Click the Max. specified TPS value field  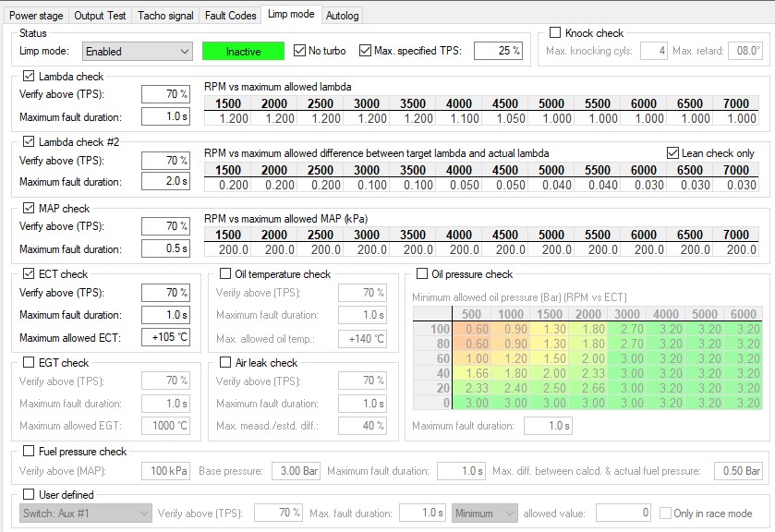coord(498,52)
